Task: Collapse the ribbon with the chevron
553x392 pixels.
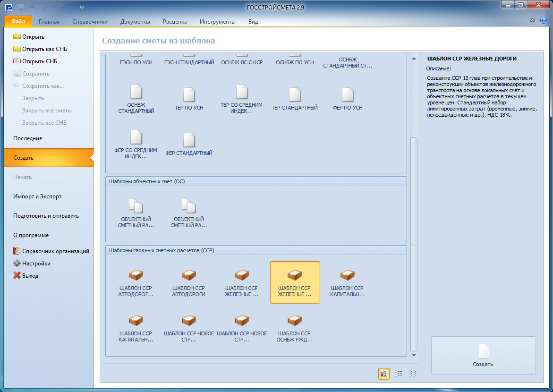Action: click(532, 21)
